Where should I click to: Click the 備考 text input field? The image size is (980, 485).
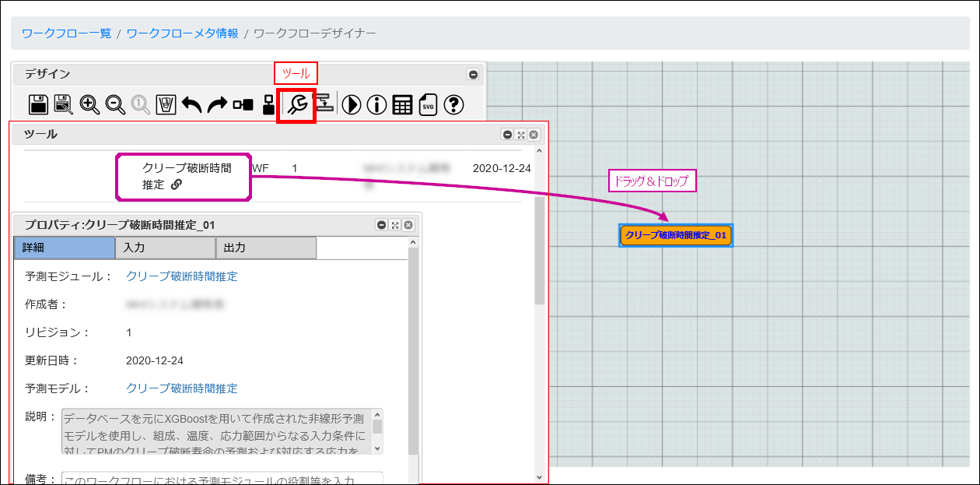click(x=222, y=479)
